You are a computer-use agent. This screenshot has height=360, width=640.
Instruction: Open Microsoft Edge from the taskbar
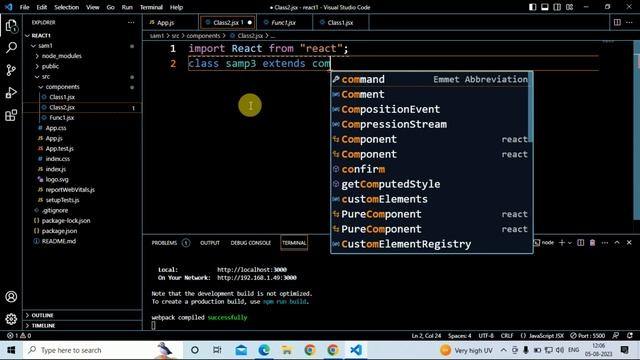tap(264, 350)
